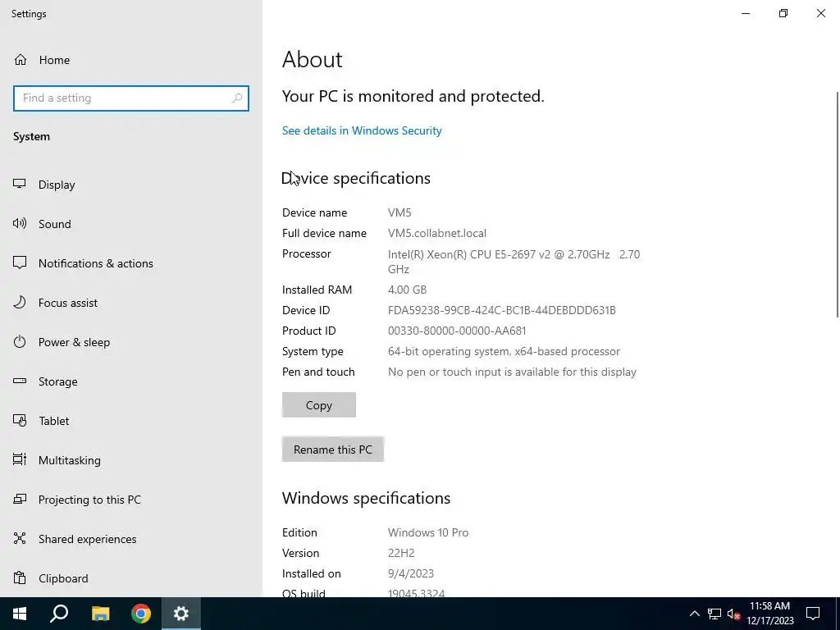Click the Clipboard icon in sidebar

pyautogui.click(x=20, y=578)
